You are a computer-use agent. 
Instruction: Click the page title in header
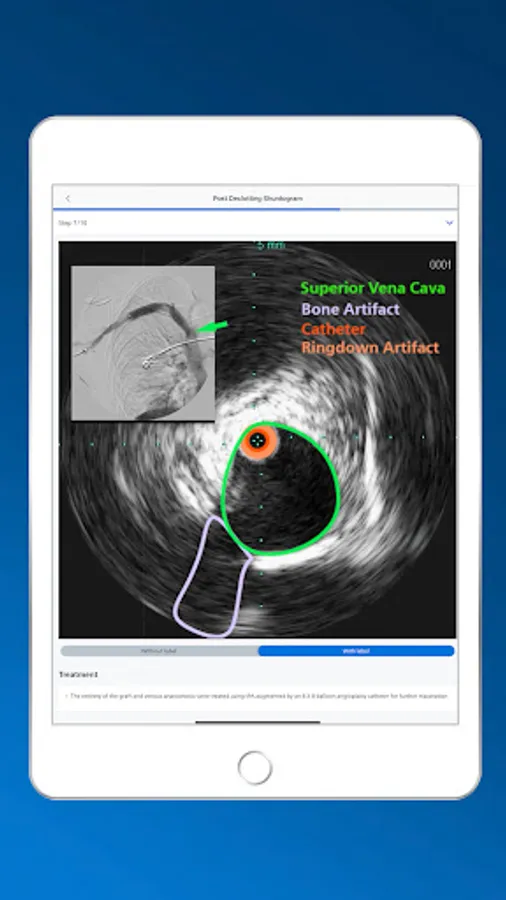(258, 198)
